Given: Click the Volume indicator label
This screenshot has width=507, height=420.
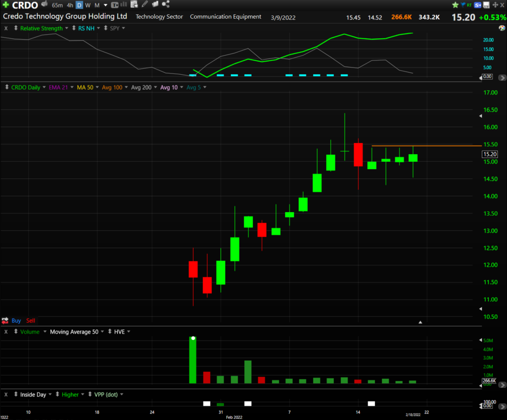Looking at the screenshot, I should coord(30,332).
